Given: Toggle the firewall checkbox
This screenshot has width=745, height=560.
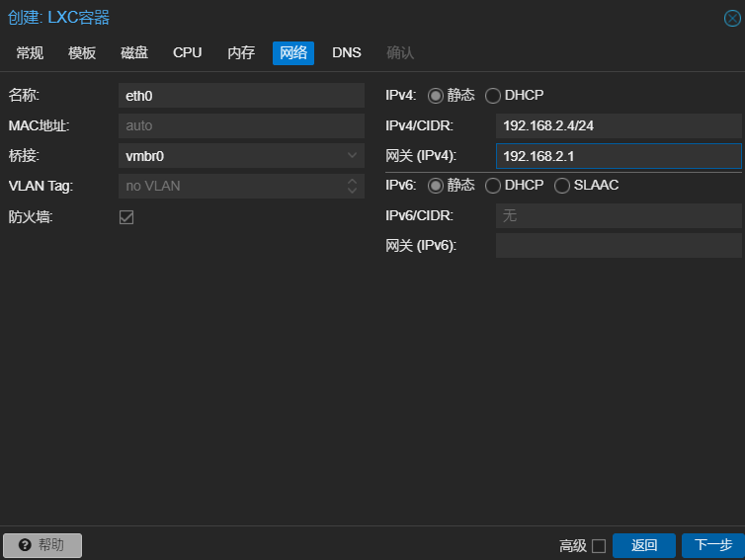Looking at the screenshot, I should click(126, 217).
